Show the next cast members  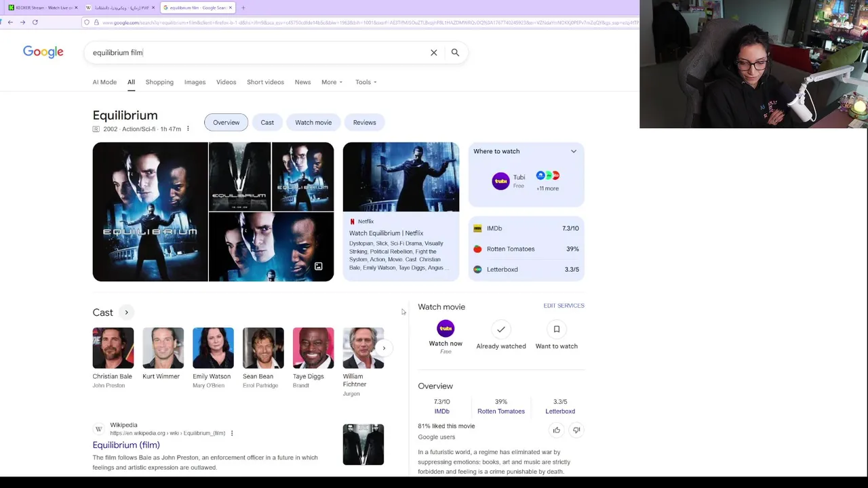pyautogui.click(x=384, y=348)
